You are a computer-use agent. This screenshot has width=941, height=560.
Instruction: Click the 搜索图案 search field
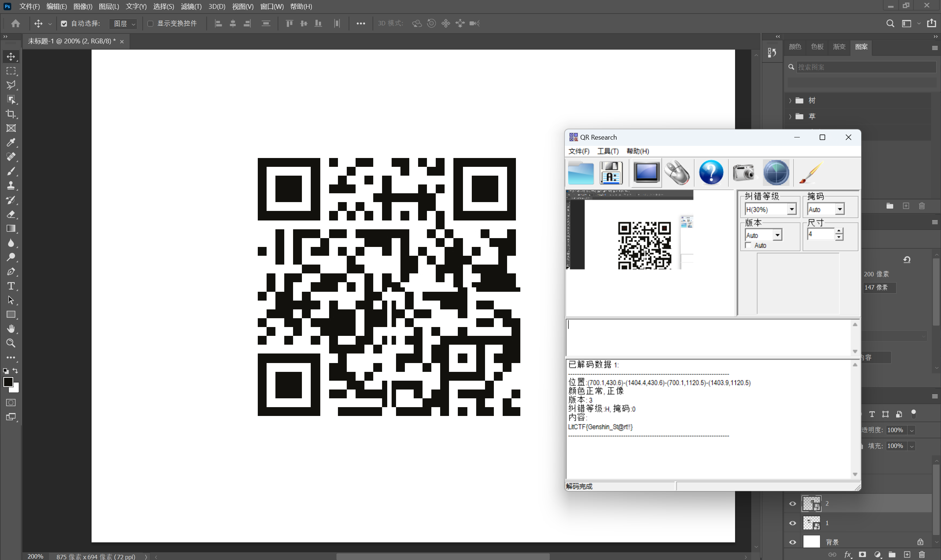pos(866,67)
